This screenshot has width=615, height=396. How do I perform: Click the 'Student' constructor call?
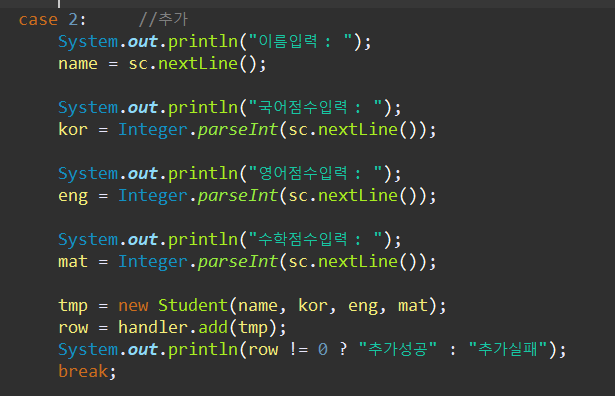coord(193,305)
